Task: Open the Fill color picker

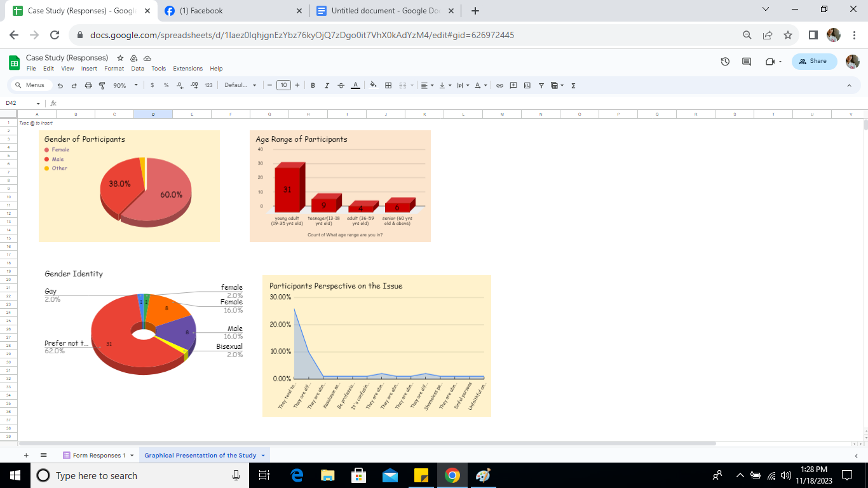Action: [x=373, y=85]
